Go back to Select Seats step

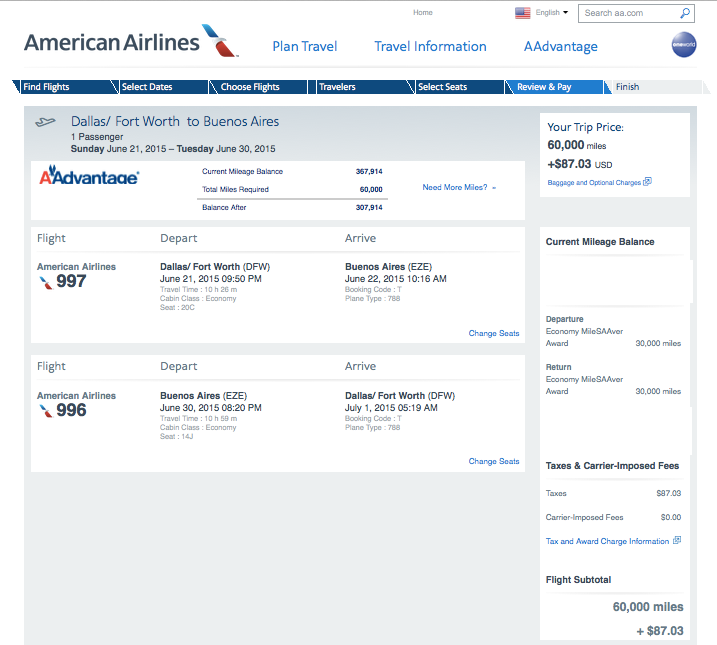pyautogui.click(x=442, y=87)
